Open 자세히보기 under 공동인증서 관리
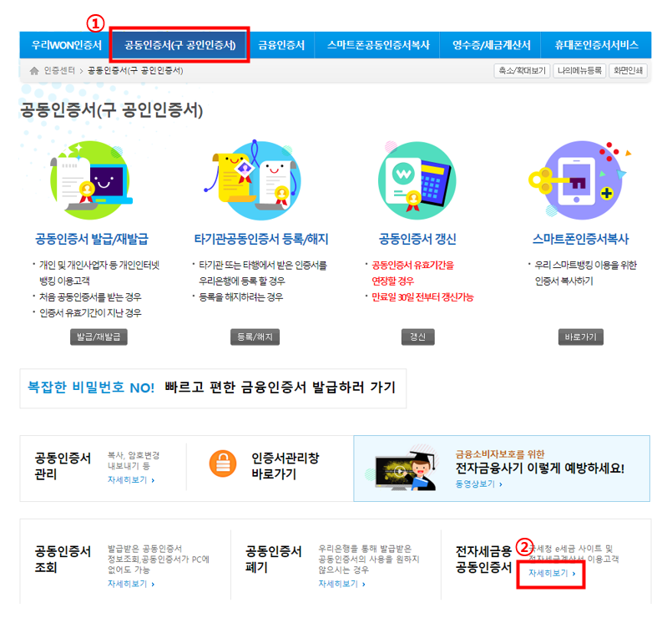This screenshot has height=628, width=672. pyautogui.click(x=131, y=480)
